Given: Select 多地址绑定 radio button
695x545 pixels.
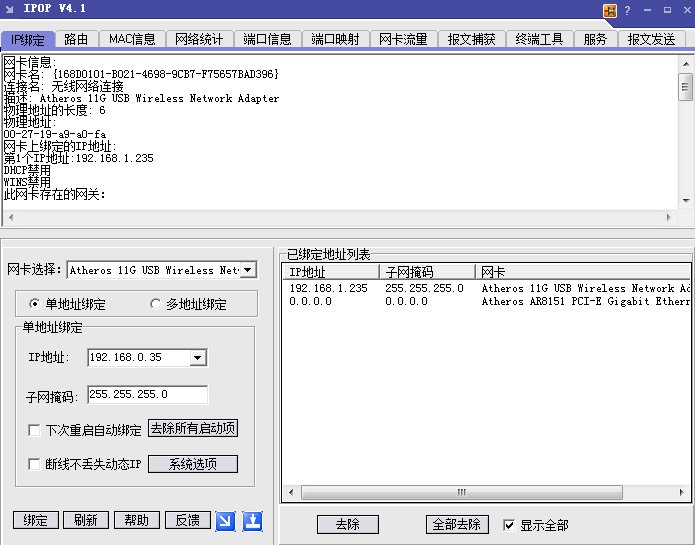Looking at the screenshot, I should coord(155,304).
